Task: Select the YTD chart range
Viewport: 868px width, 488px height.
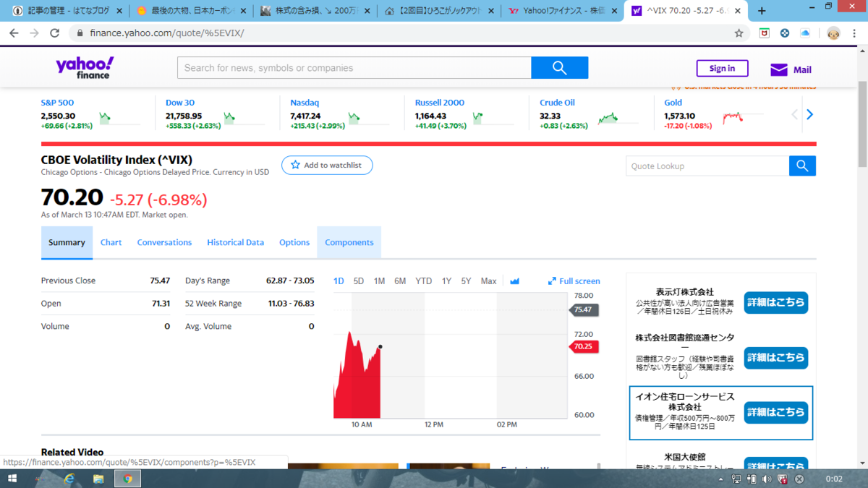Action: (424, 281)
